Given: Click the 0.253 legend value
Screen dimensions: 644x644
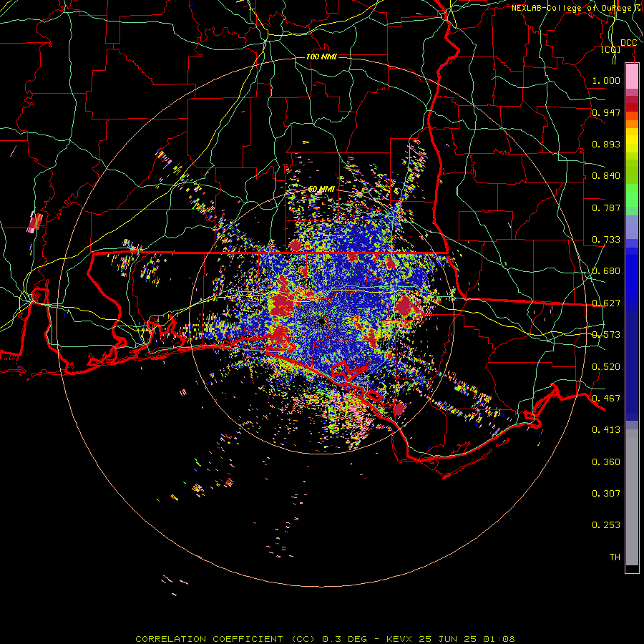Looking at the screenshot, I should pyautogui.click(x=606, y=525).
